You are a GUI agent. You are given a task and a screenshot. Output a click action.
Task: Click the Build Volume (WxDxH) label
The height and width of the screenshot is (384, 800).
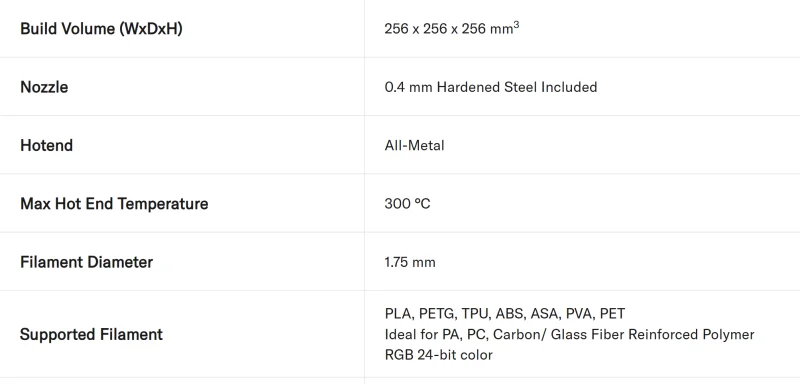pos(101,29)
